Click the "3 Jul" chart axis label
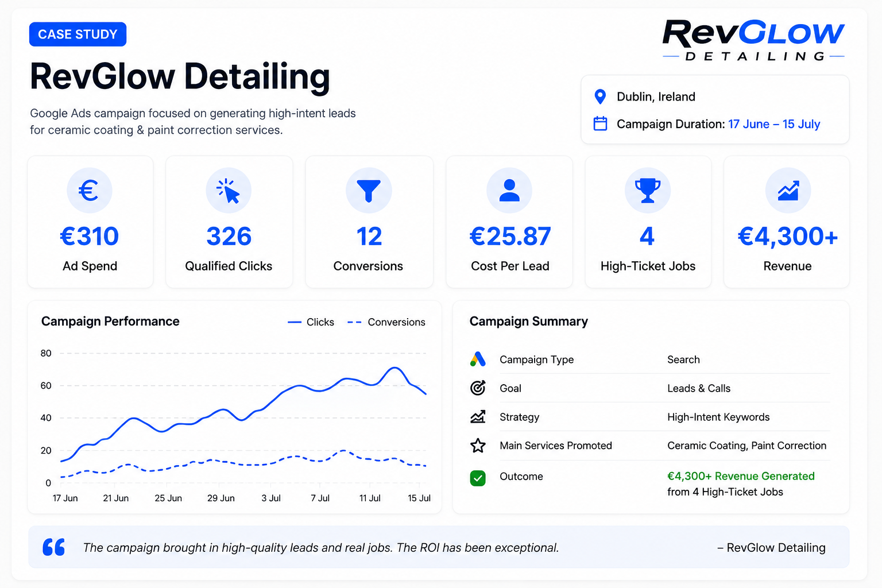The height and width of the screenshot is (588, 882). tap(271, 498)
